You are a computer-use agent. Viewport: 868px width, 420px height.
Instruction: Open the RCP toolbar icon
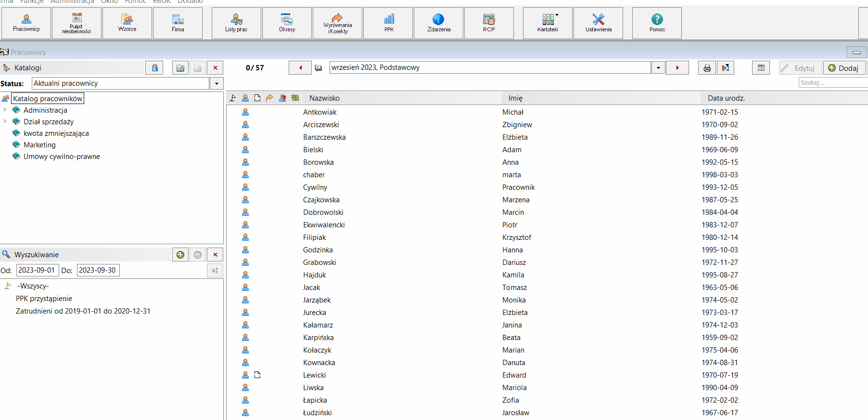pyautogui.click(x=489, y=23)
